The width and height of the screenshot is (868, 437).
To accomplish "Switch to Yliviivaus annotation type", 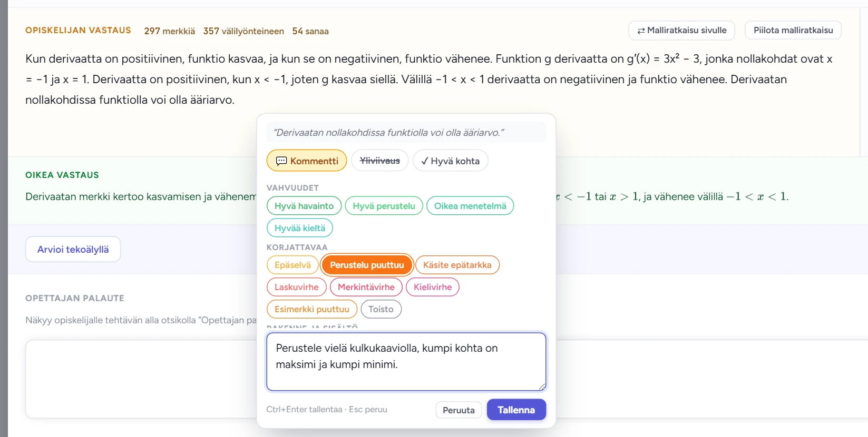I will point(380,161).
